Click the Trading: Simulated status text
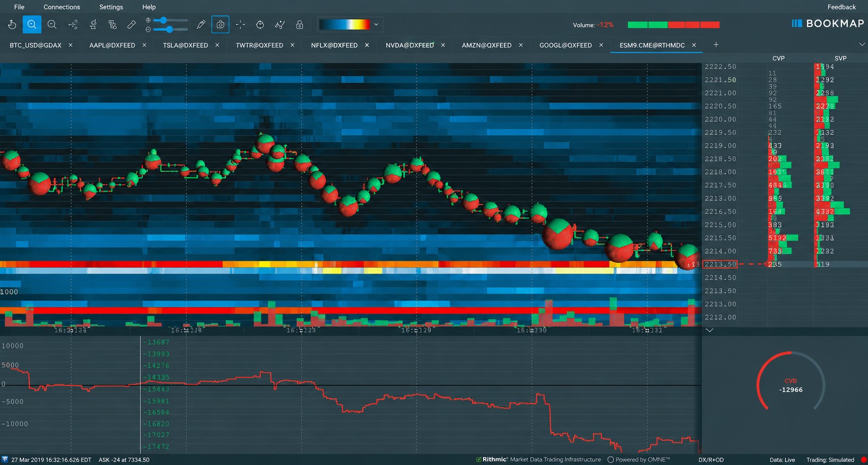868x465 pixels. [830, 460]
